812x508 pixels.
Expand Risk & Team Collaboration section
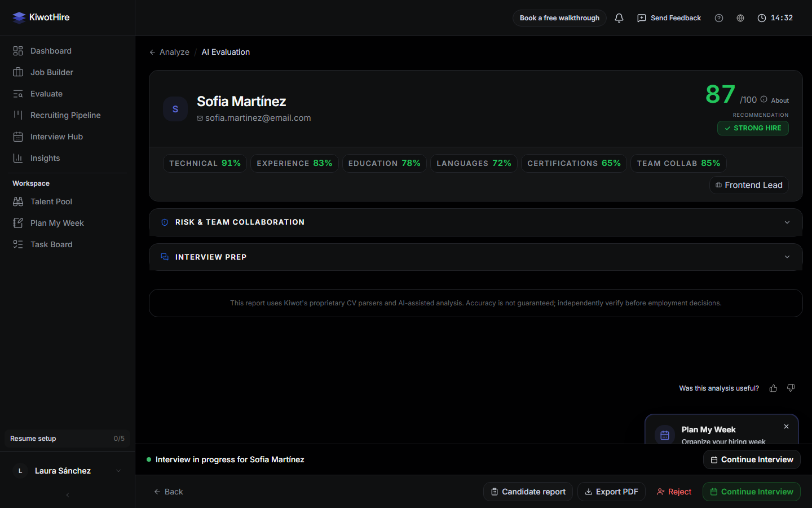(475, 222)
